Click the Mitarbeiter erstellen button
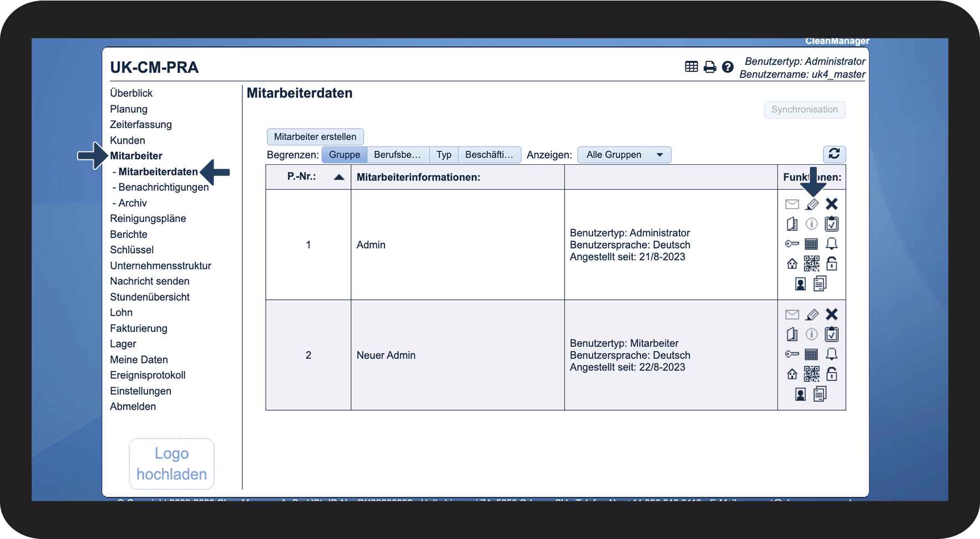The height and width of the screenshot is (539, 980). (315, 137)
